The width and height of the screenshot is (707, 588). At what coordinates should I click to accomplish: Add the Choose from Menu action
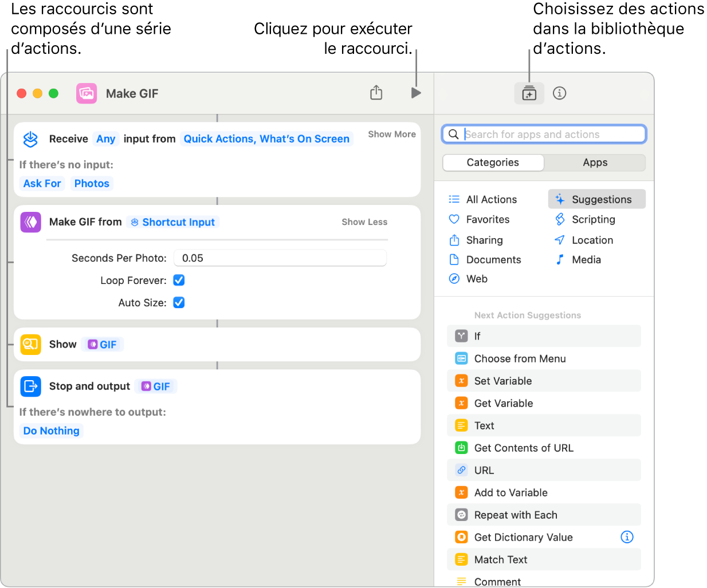click(520, 359)
